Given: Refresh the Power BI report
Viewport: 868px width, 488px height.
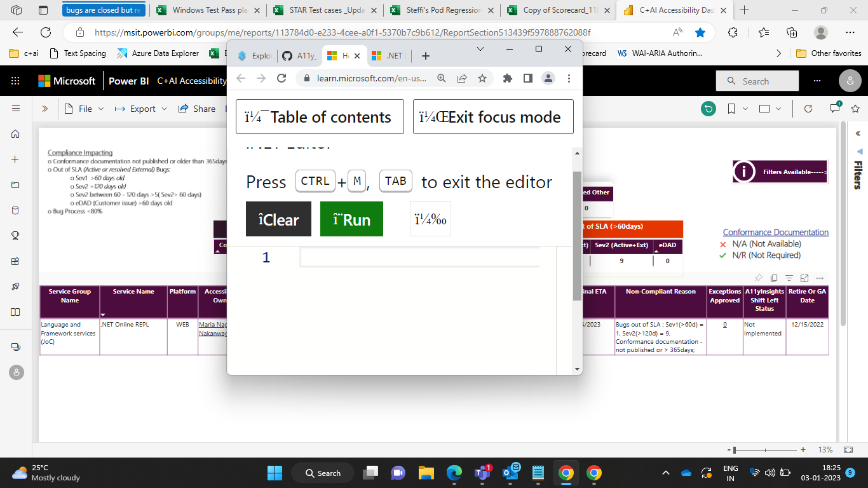Looking at the screenshot, I should click(x=807, y=108).
